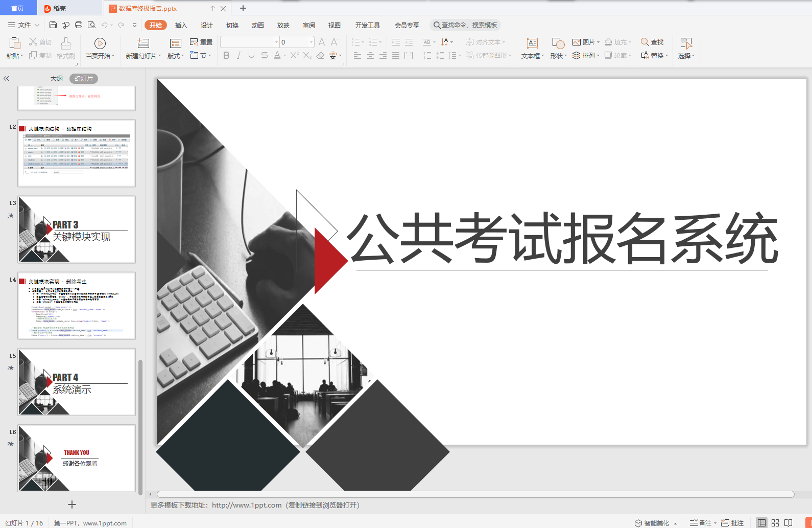
Task: Switch to the Outline (大纲) panel view
Action: click(x=57, y=79)
